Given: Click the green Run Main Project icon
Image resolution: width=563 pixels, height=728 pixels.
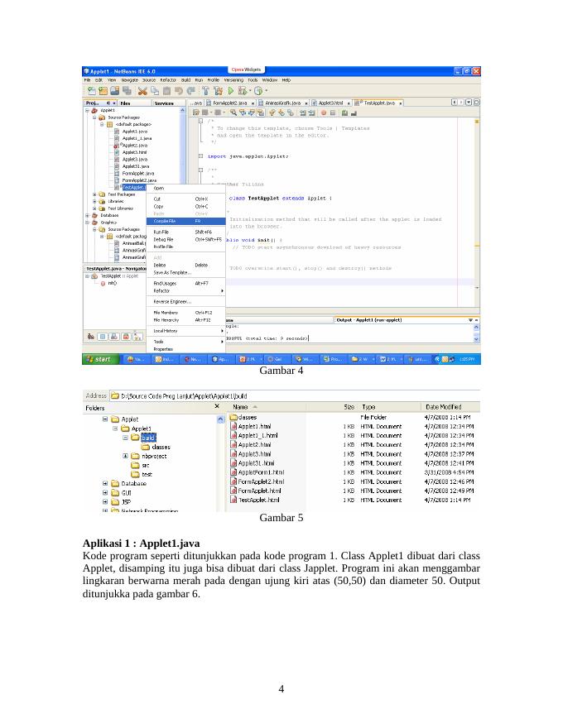Looking at the screenshot, I should click(230, 91).
